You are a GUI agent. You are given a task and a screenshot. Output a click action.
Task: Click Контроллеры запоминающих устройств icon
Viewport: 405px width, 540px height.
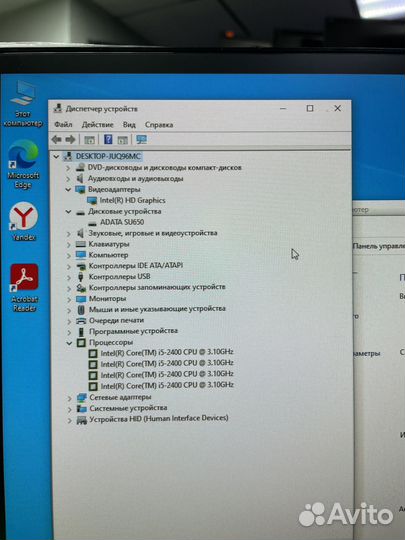click(81, 288)
